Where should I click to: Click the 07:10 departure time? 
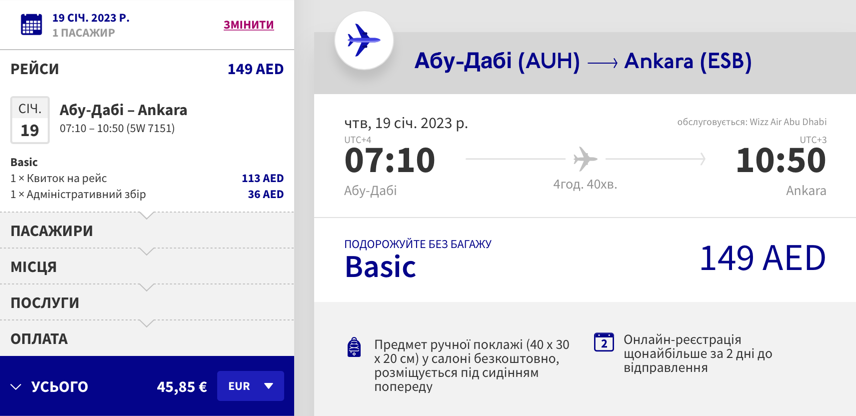pos(389,161)
